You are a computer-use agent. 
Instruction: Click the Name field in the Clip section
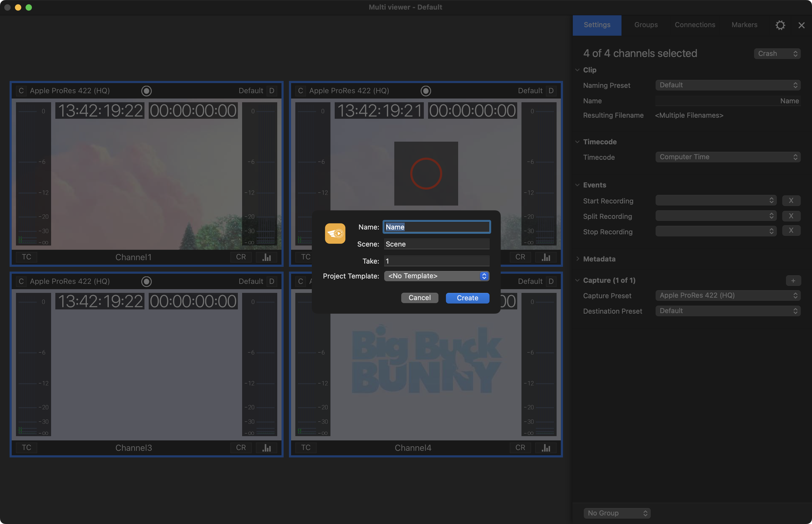[728, 101]
